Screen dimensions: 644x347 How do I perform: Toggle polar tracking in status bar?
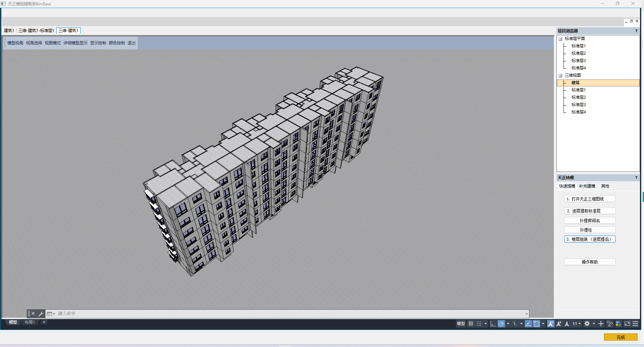click(x=501, y=324)
